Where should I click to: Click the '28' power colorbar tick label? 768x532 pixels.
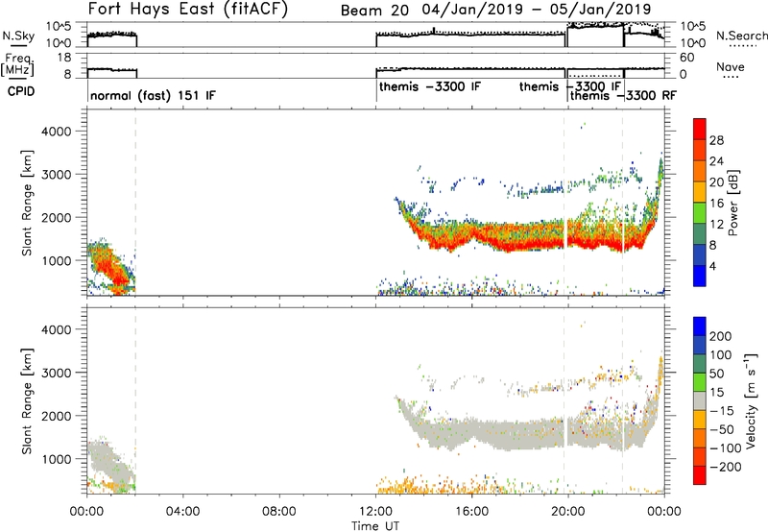tap(716, 140)
